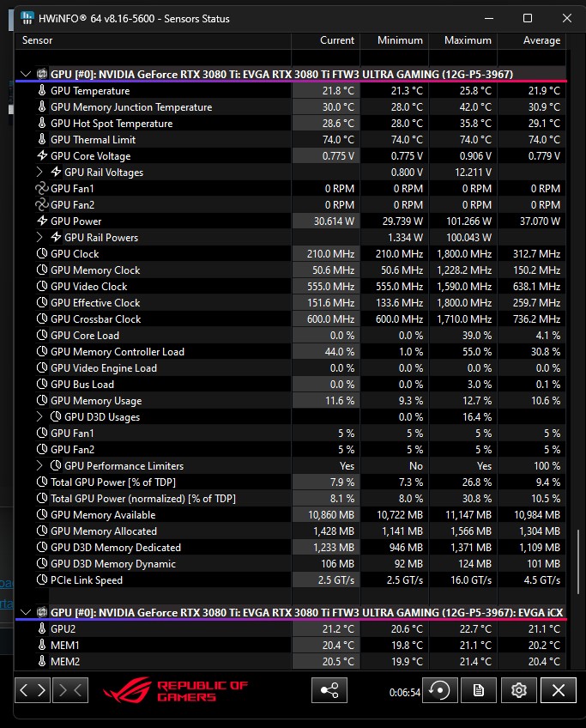
Task: Minimize the HWiNFO Sensors Status window
Action: click(488, 18)
